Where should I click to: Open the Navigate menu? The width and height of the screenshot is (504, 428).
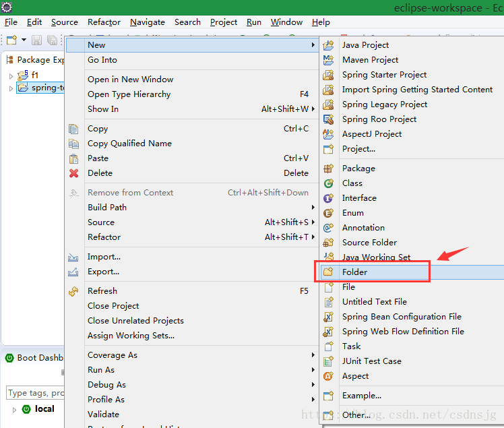[x=147, y=22]
